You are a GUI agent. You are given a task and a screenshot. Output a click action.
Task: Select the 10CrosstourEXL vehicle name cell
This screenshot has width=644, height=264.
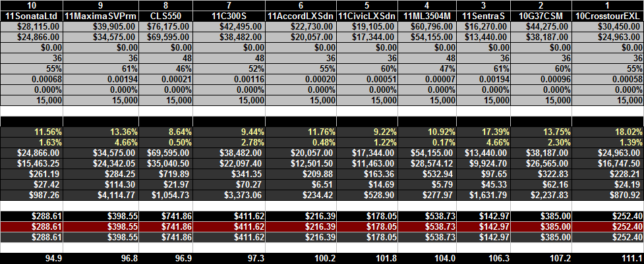coord(608,16)
